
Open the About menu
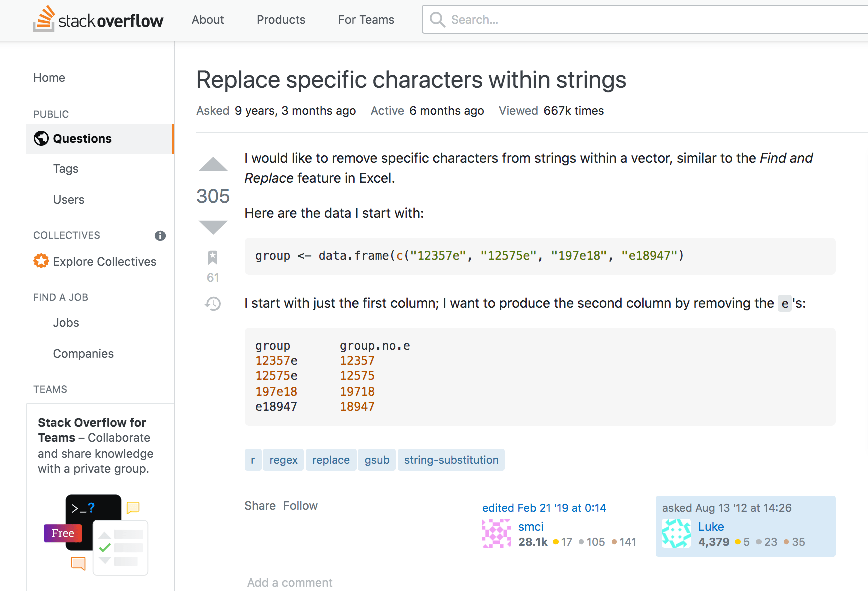click(x=208, y=20)
